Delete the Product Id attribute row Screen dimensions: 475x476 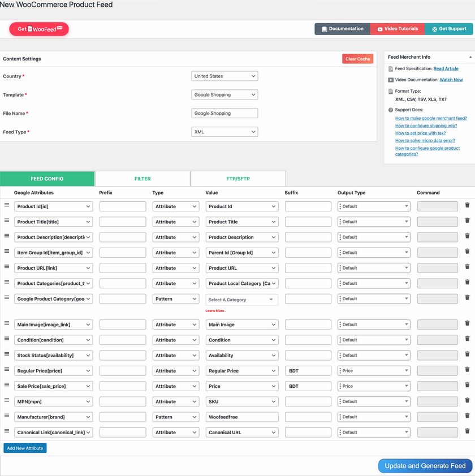(x=467, y=205)
